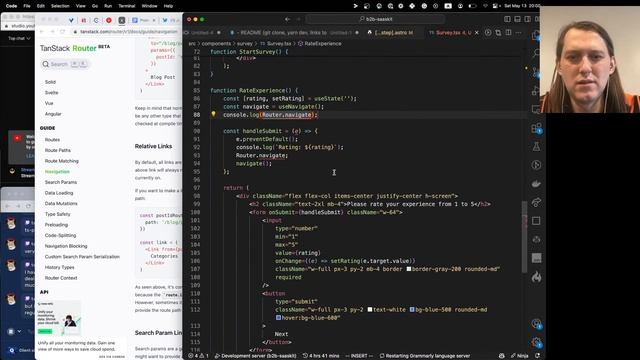Open Manage gear in VS Code activity bar
The height and width of the screenshot is (360, 640).
536,342
